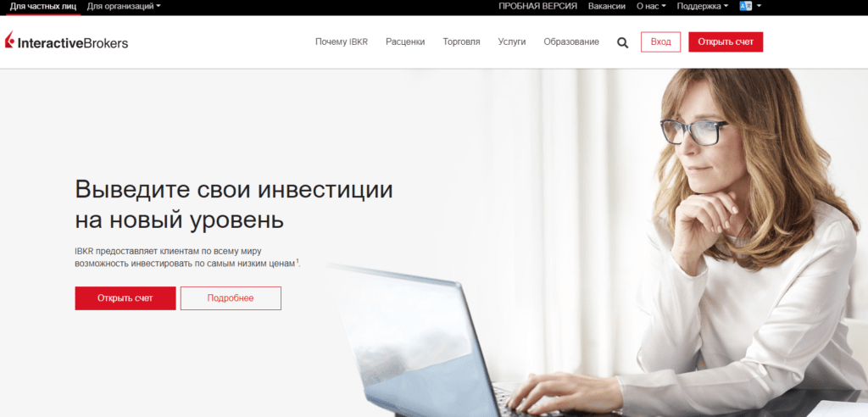Click the search magnifier icon
The height and width of the screenshot is (417, 868).
click(623, 42)
